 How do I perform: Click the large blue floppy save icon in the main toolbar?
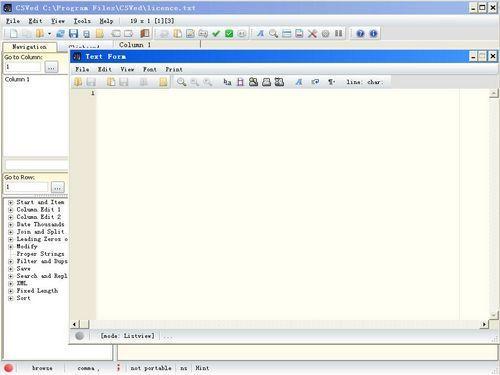(x=73, y=33)
